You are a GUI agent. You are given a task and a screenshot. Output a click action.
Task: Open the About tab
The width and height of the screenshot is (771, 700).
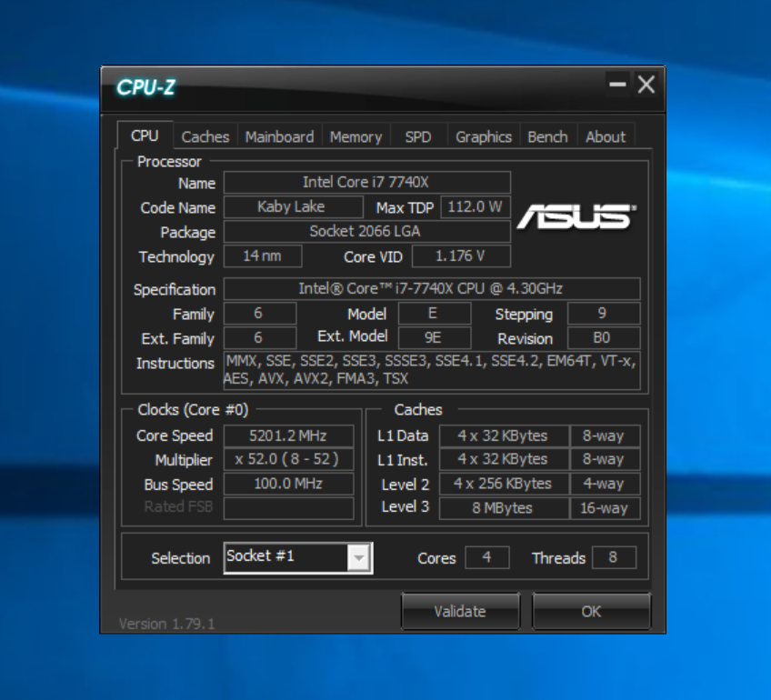(606, 136)
